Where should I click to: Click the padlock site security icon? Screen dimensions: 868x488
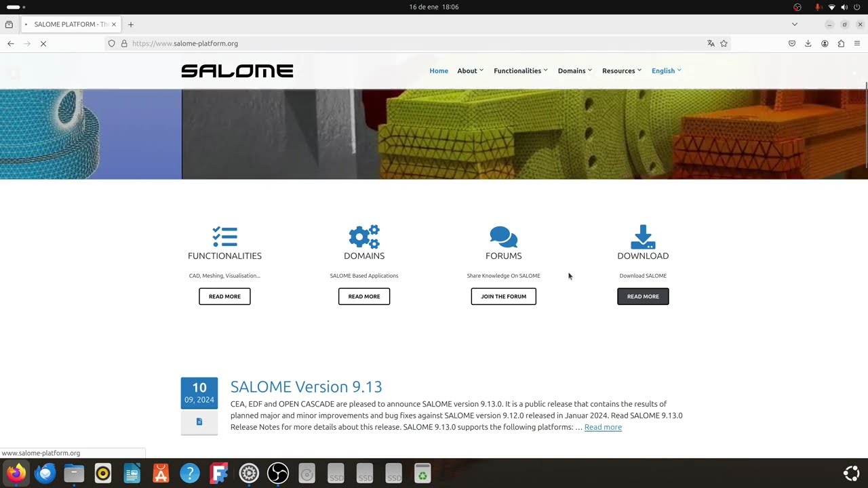point(124,43)
